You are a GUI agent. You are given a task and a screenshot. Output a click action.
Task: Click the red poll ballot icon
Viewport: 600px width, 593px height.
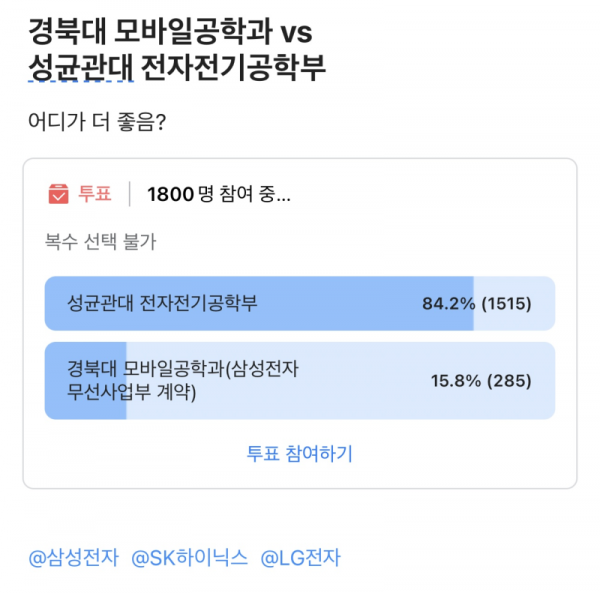click(x=58, y=193)
